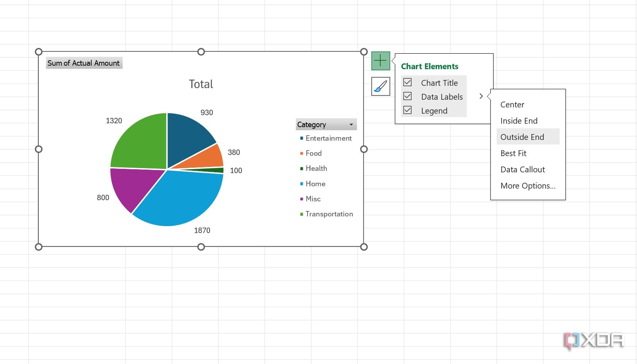Image resolution: width=637 pixels, height=364 pixels.
Task: Choose Inside End label placement
Action: pyautogui.click(x=519, y=121)
